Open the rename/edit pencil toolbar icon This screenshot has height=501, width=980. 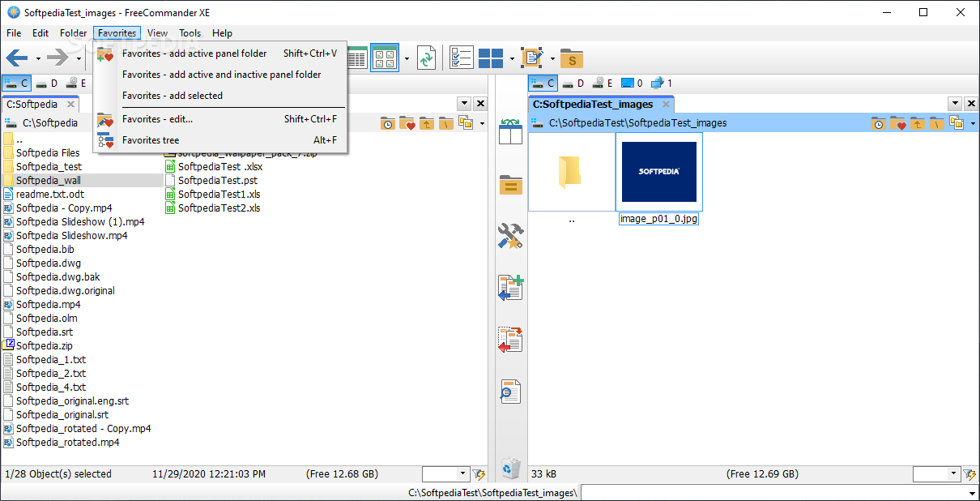click(532, 58)
